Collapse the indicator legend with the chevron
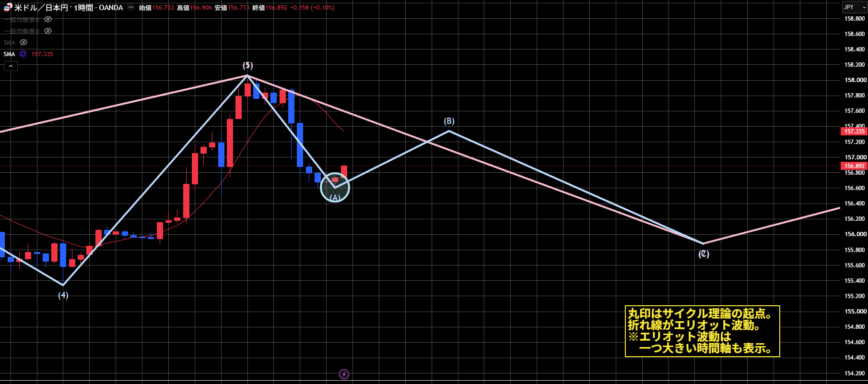This screenshot has height=384, width=868. (11, 66)
